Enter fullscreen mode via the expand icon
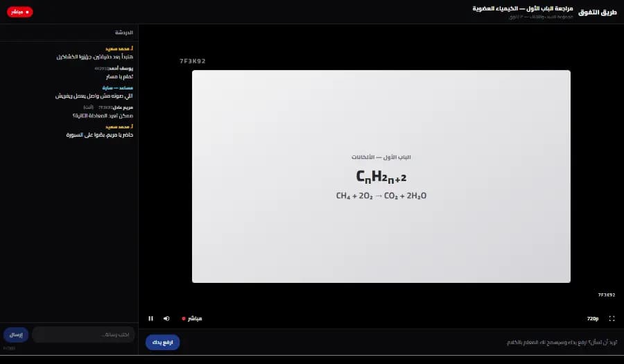 612,318
